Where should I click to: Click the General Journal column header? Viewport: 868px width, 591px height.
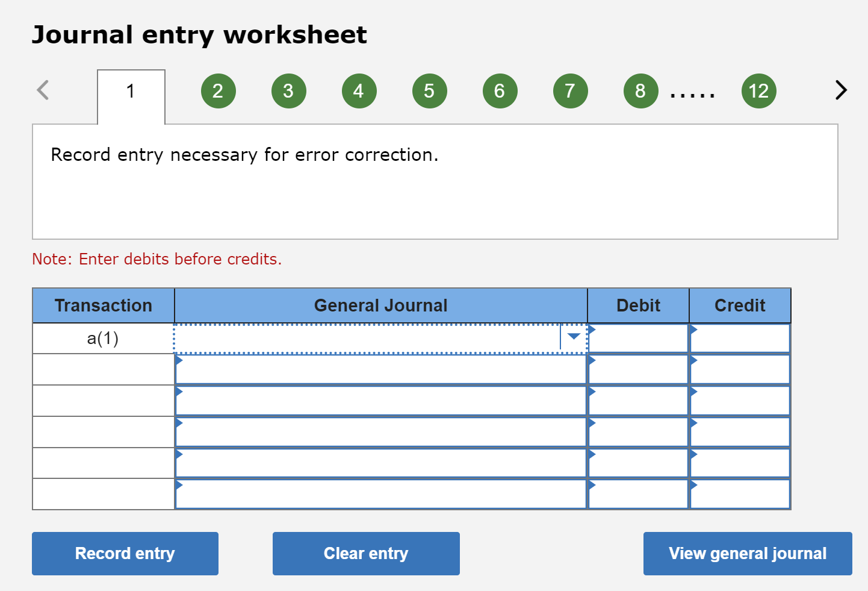click(381, 305)
